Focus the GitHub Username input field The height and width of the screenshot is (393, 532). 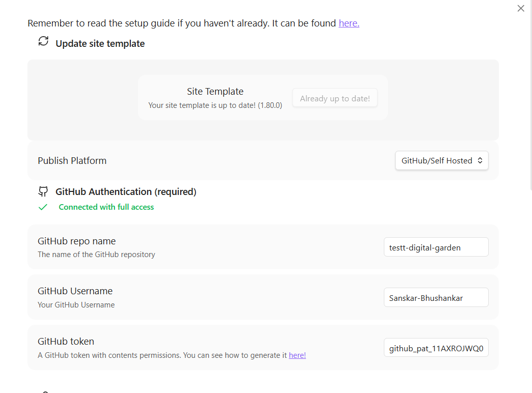(436, 297)
